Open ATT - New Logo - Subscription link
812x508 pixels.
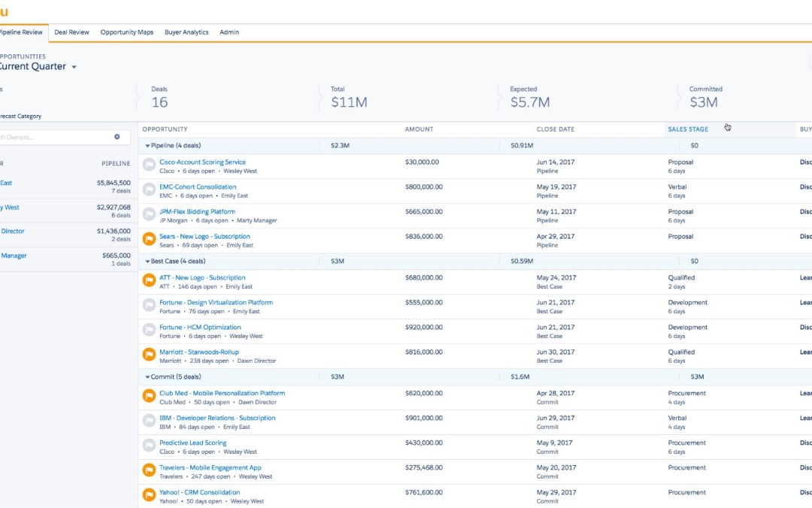[202, 278]
